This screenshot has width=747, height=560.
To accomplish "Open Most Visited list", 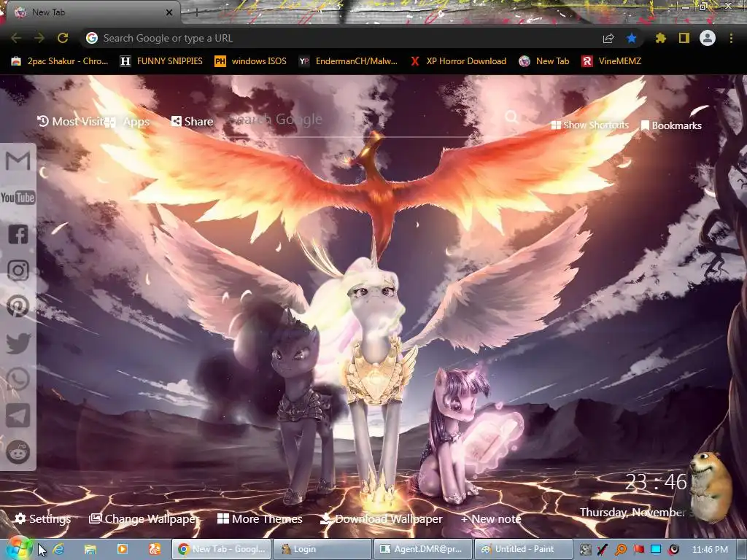I will pos(71,122).
